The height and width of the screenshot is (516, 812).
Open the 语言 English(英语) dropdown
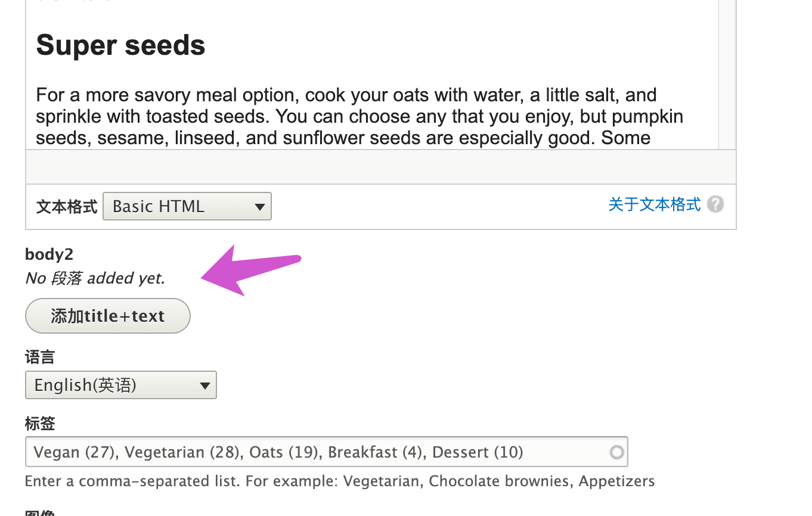point(121,385)
